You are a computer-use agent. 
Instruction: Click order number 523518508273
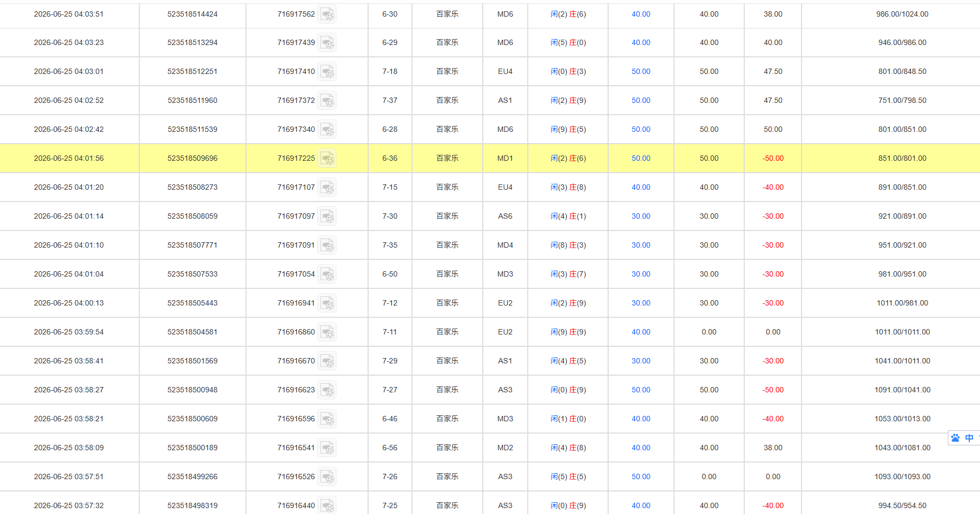pos(192,187)
